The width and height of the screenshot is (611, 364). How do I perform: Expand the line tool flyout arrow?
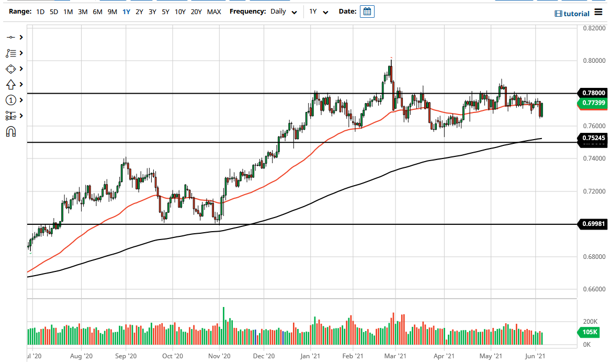point(21,38)
